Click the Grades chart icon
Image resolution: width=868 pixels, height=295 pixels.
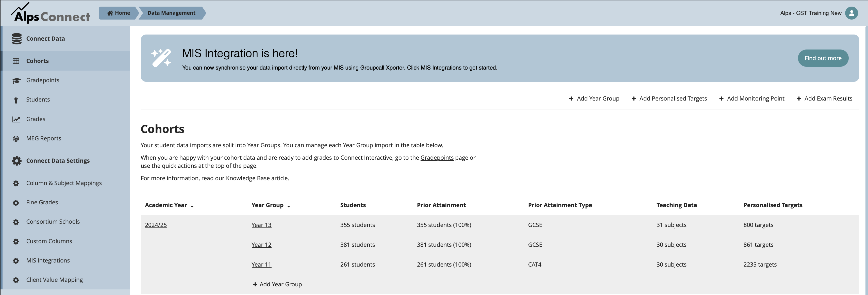16,119
